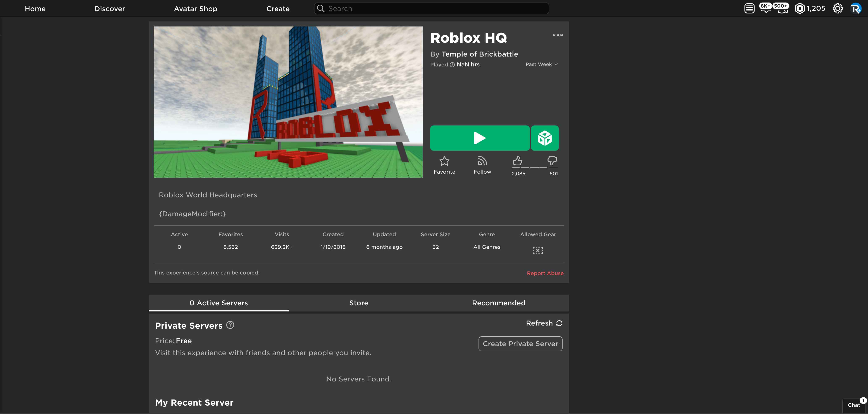The width and height of the screenshot is (868, 414).
Task: Click the green Play button for Roblox HQ
Action: 480,138
